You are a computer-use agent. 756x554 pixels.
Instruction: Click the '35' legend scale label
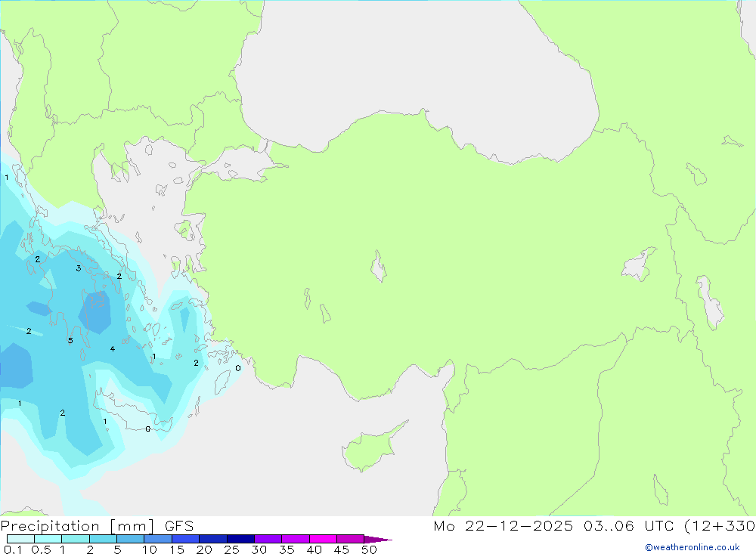coord(287,549)
